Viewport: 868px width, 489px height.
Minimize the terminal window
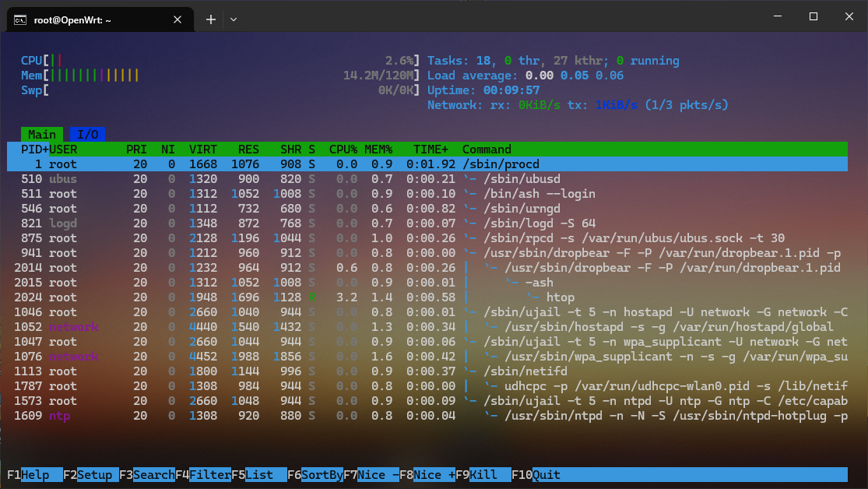click(x=777, y=16)
